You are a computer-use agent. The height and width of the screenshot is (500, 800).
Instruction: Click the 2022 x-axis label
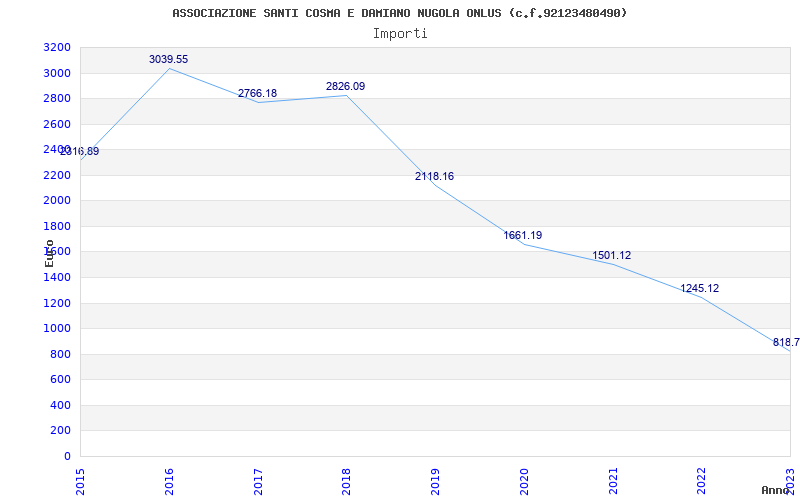tap(701, 481)
